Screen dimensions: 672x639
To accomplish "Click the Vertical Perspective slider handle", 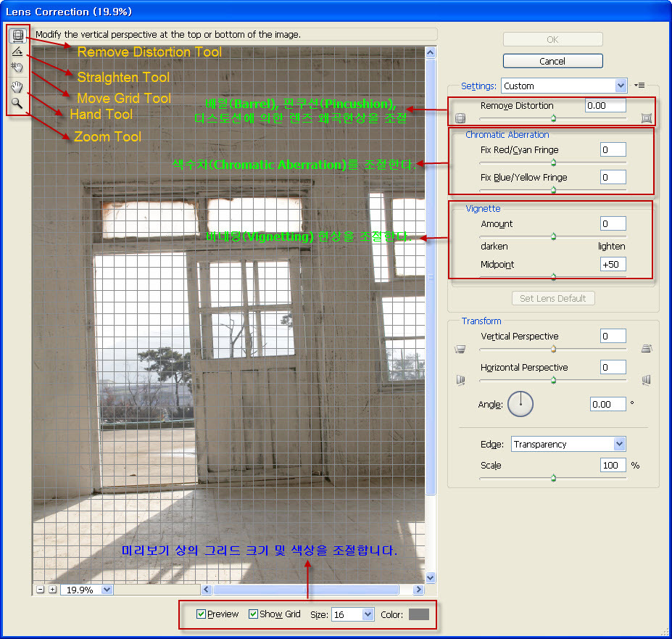I will coord(553,349).
